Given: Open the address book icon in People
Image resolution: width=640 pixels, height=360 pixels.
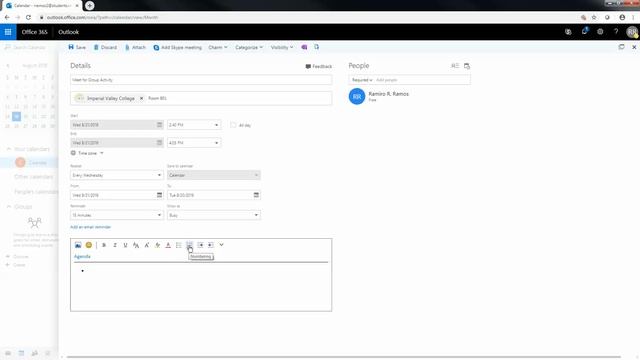Looking at the screenshot, I should (455, 66).
